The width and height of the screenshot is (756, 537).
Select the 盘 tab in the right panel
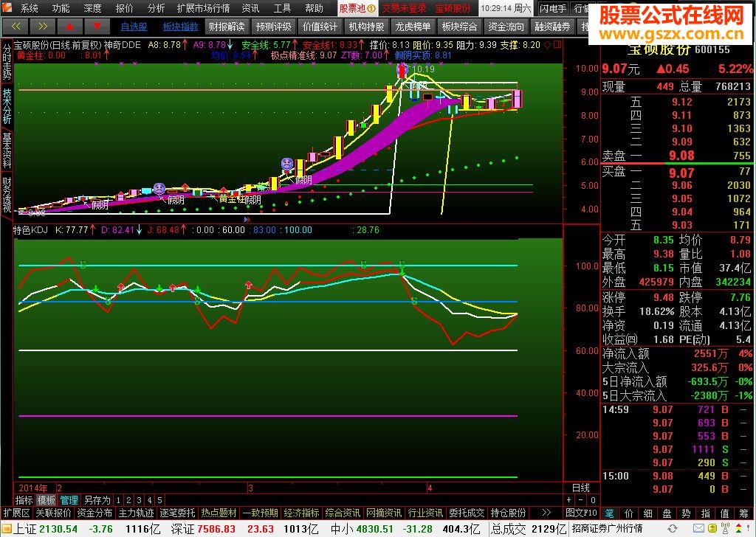click(x=667, y=513)
